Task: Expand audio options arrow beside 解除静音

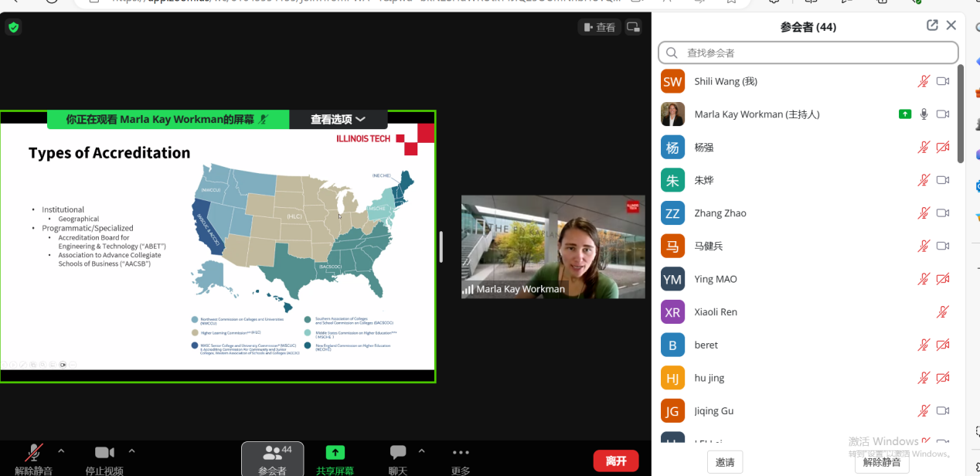Action: pos(61,450)
